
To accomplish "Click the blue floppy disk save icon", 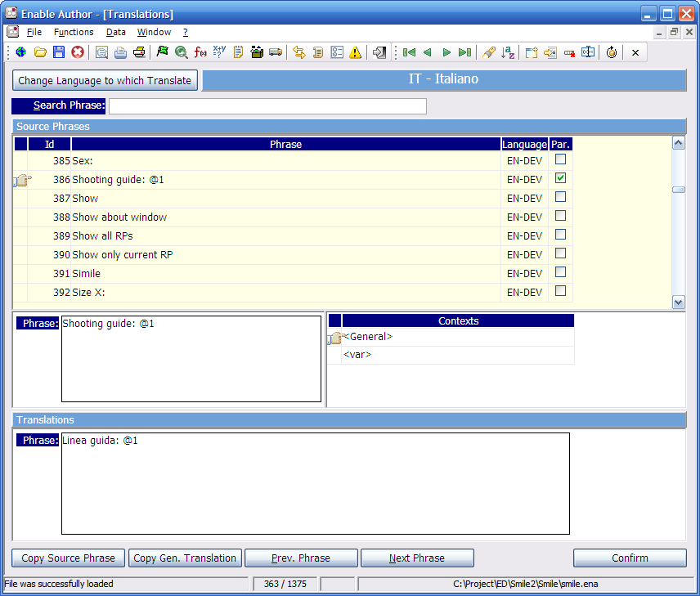I will point(59,52).
